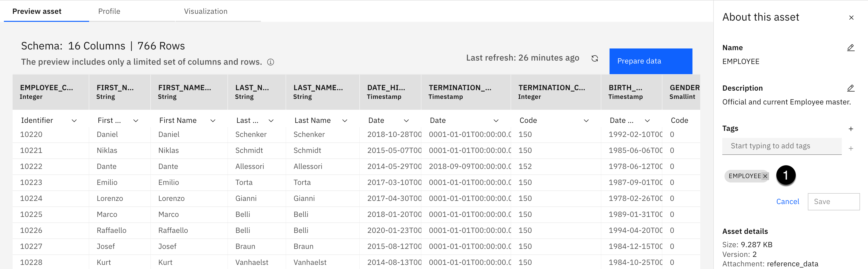Screen dimensions: 868x269
Task: Click the plus icon beside Tags heading
Action: [x=851, y=129]
